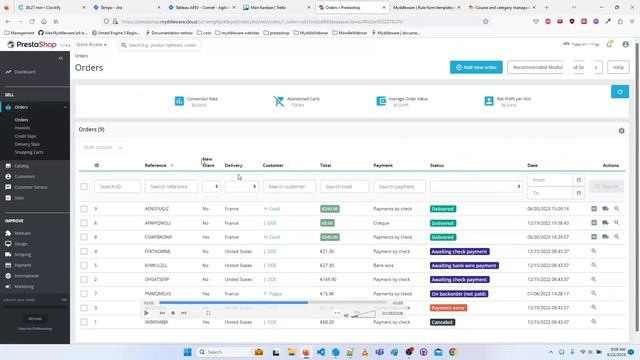Click the Net Profit per Visit icon

point(489,101)
